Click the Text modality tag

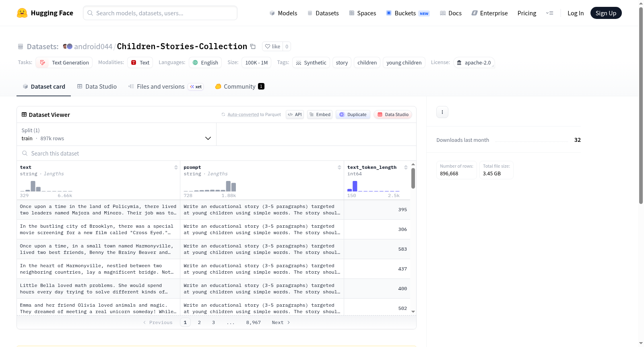140,62
